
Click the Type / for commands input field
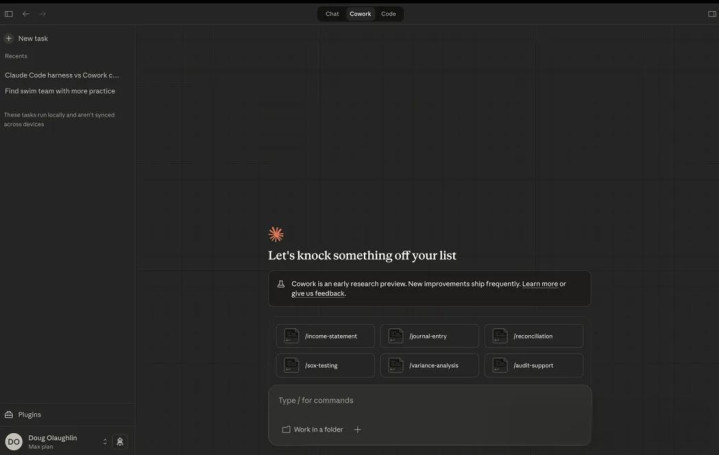pyautogui.click(x=429, y=400)
